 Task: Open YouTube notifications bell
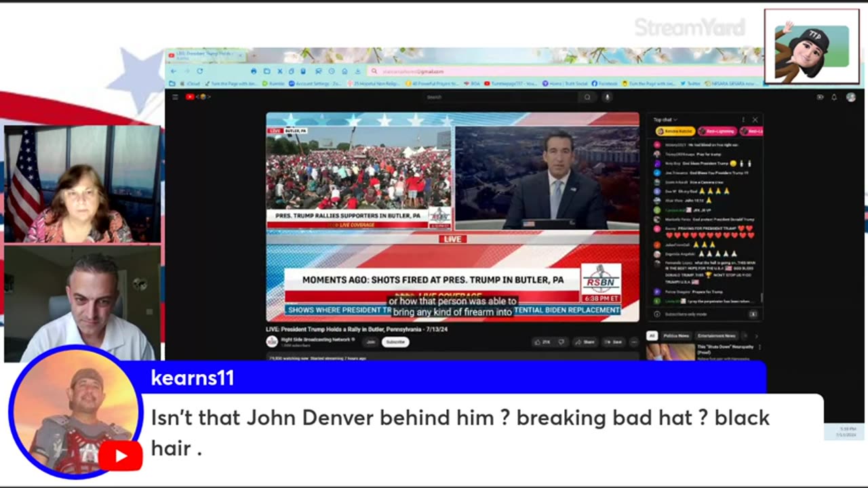834,97
